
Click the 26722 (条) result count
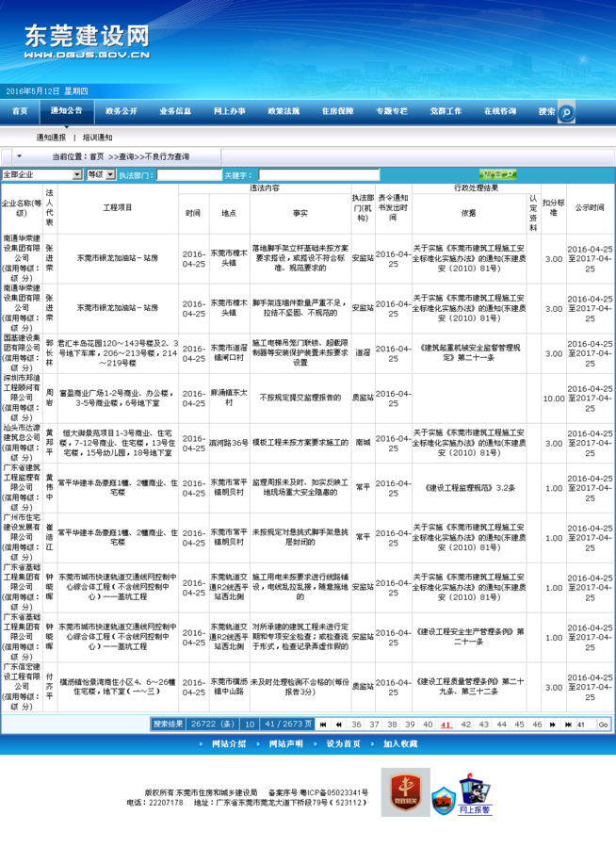pos(213,725)
